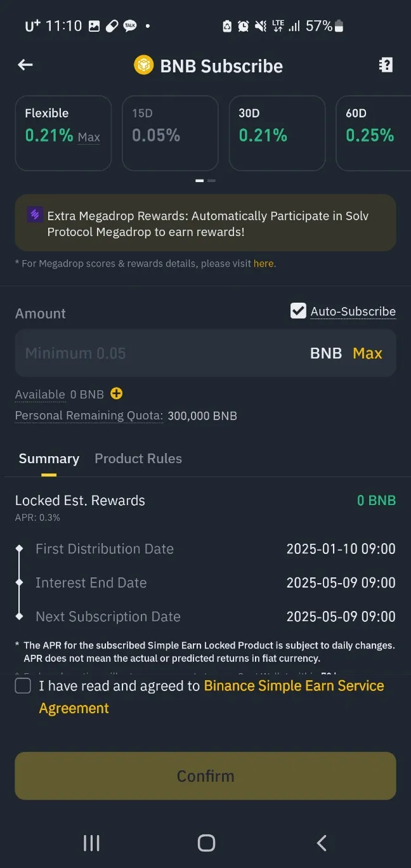The image size is (411, 868).
Task: Tap the Megadrop rewards icon in the banner
Action: tap(35, 215)
